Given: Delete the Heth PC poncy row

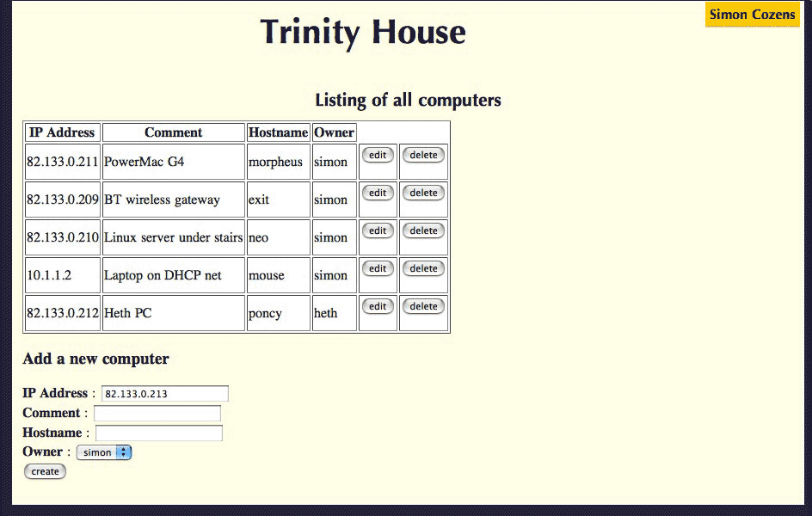Looking at the screenshot, I should (x=423, y=307).
